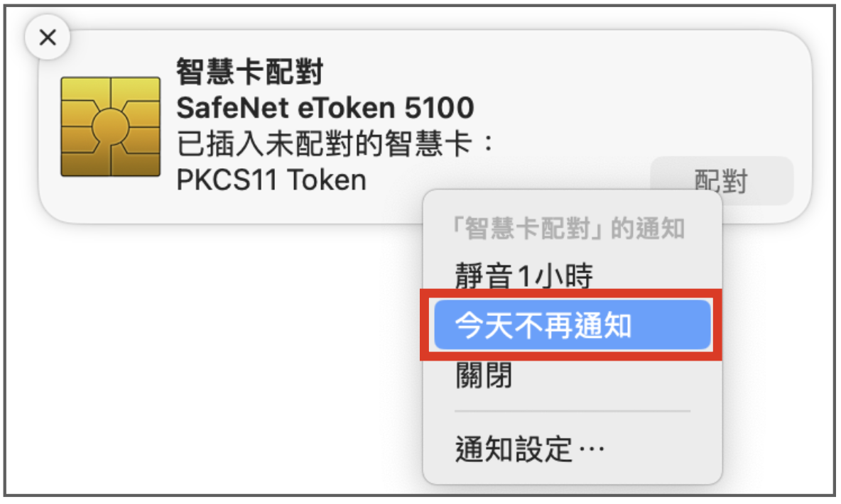The image size is (841, 504).
Task: Click the 「智慧卡配對」的通知 menu header
Action: click(568, 229)
